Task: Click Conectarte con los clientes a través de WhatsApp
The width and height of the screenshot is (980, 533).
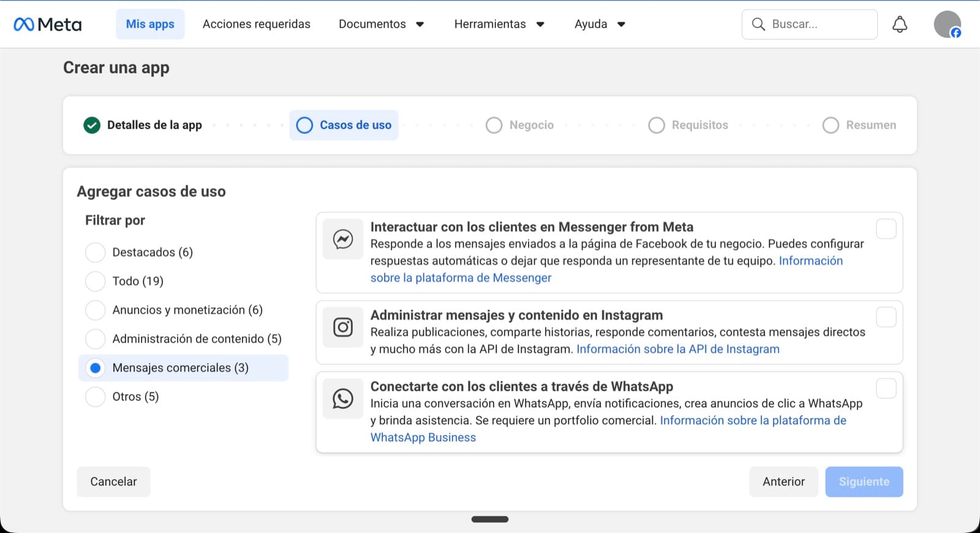Action: 521,387
